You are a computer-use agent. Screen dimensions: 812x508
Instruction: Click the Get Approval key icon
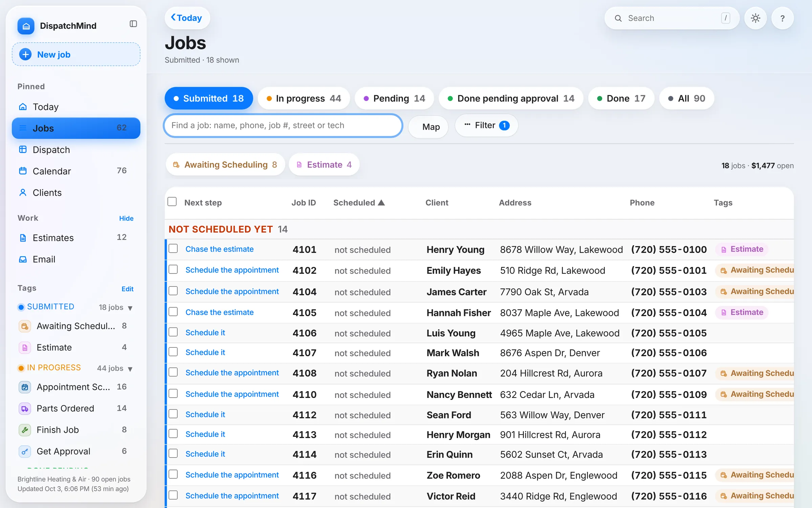(25, 451)
